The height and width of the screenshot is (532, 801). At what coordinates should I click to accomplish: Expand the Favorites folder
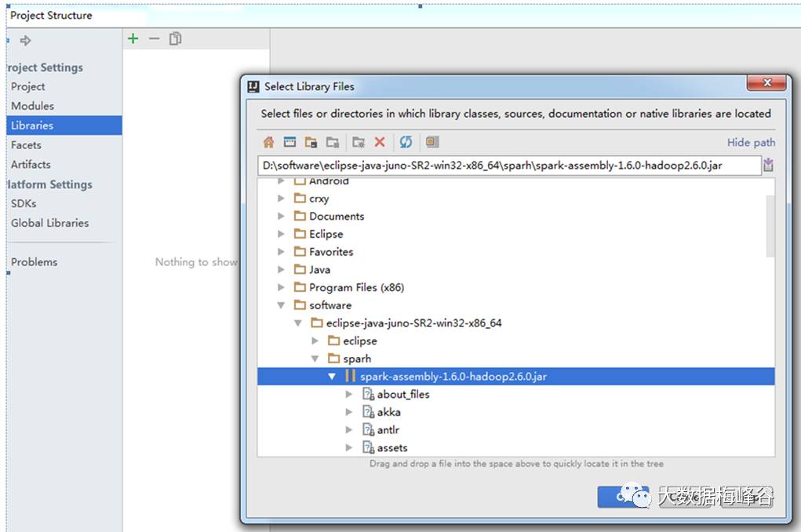point(281,251)
